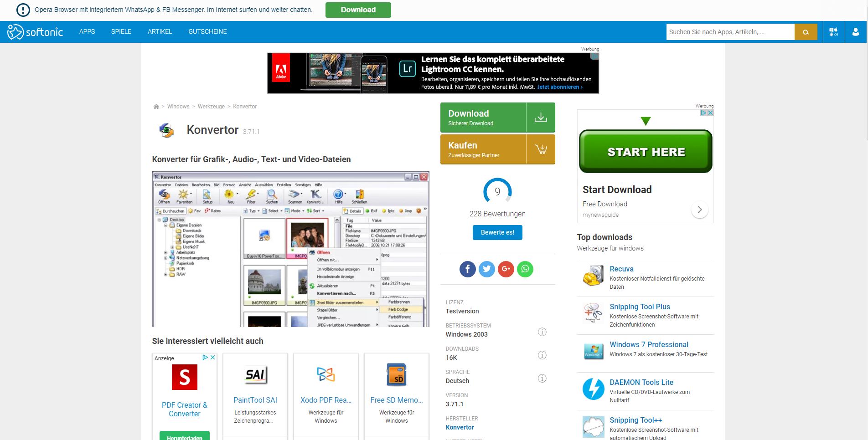Open the DAEMON Tools Lite link
The height and width of the screenshot is (440, 868).
(x=641, y=383)
